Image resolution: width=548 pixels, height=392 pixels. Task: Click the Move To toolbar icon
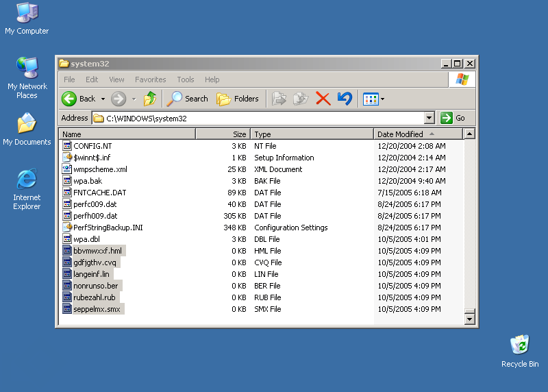click(x=279, y=99)
